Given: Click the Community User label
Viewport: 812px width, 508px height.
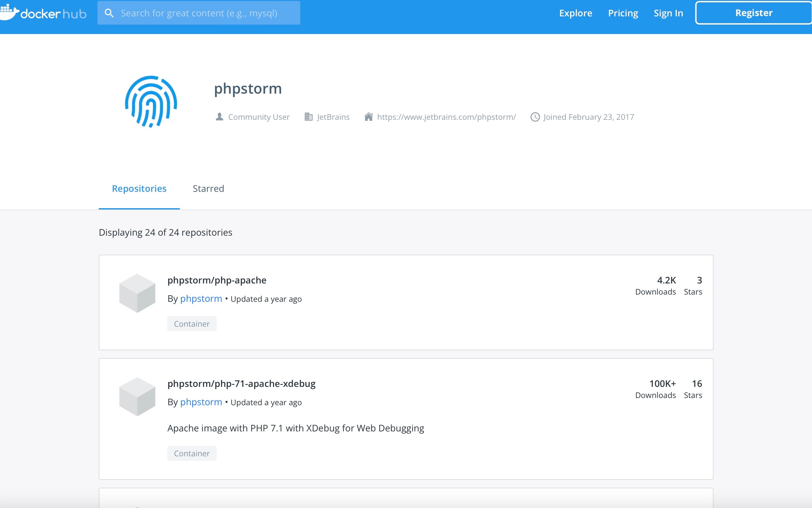Looking at the screenshot, I should pyautogui.click(x=259, y=117).
